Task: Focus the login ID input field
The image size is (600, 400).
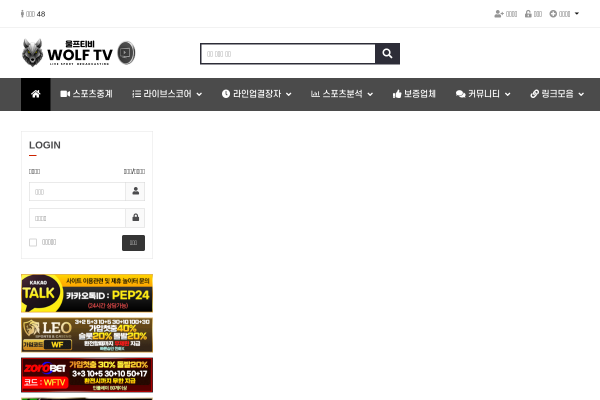Action: pyautogui.click(x=77, y=191)
